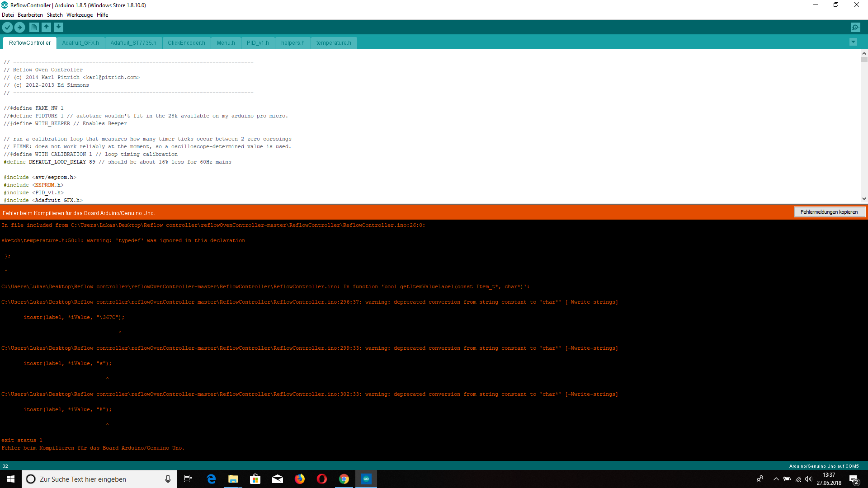The width and height of the screenshot is (868, 488).
Task: Switch to the helpers.h tab
Action: pos(292,43)
